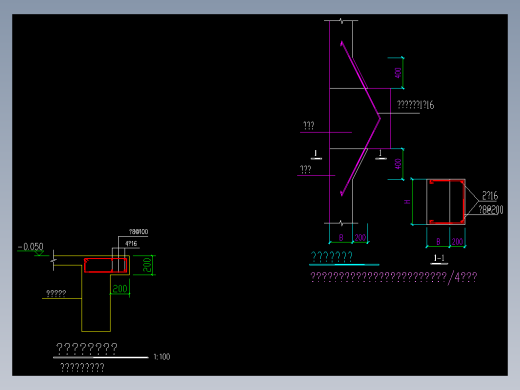Click the B dimension under section 1-1

coord(438,241)
